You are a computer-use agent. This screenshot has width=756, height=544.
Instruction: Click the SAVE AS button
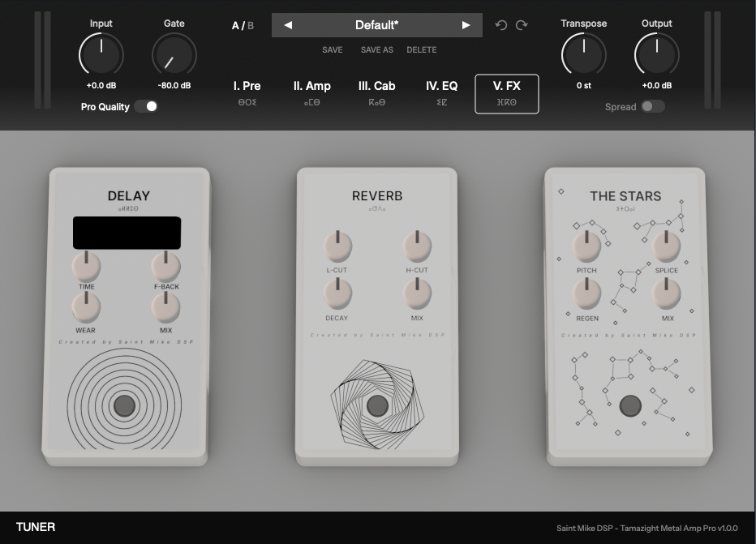point(376,50)
